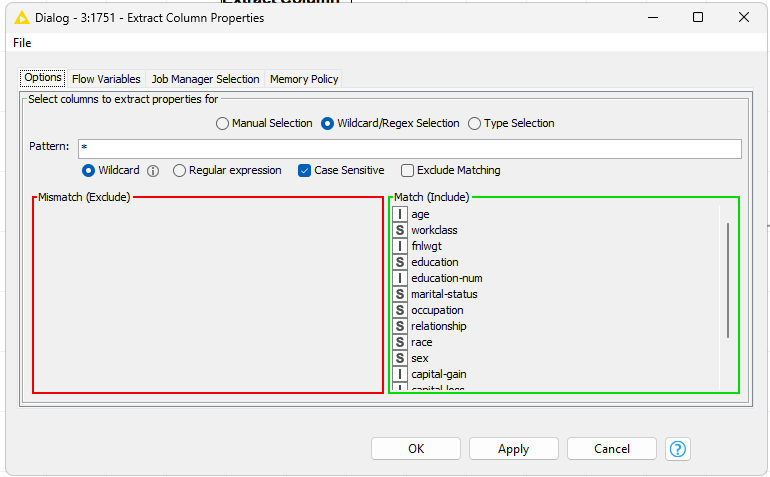This screenshot has height=477, width=770.
Task: Switch to the Flow Variables tab
Action: click(107, 79)
